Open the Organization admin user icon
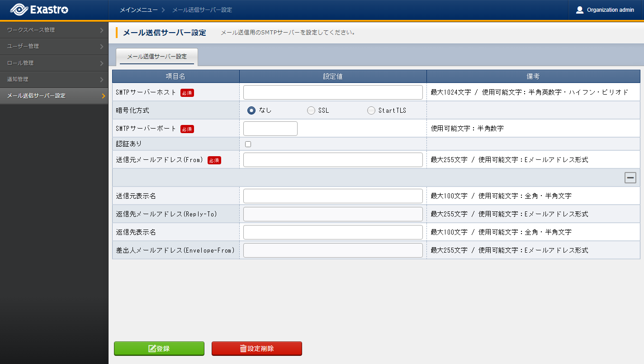Screen dimensions: 644x364 tap(580, 10)
